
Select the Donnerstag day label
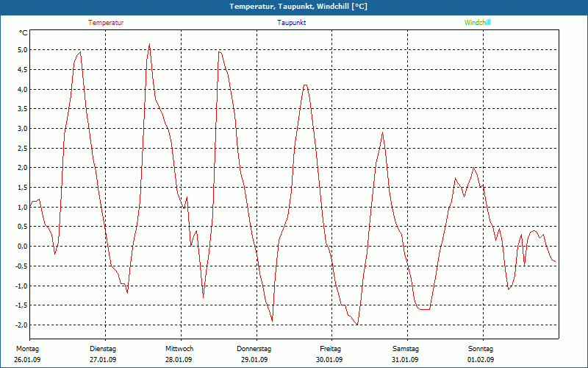tap(254, 349)
